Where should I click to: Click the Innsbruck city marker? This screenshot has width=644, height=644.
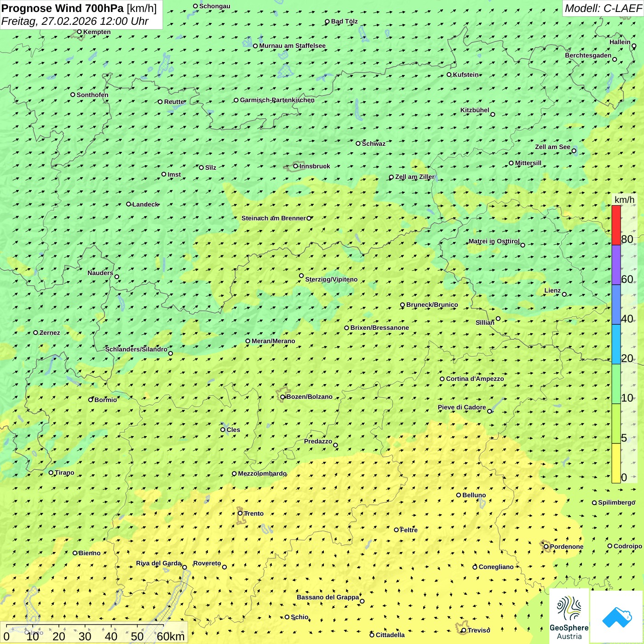coord(296,166)
